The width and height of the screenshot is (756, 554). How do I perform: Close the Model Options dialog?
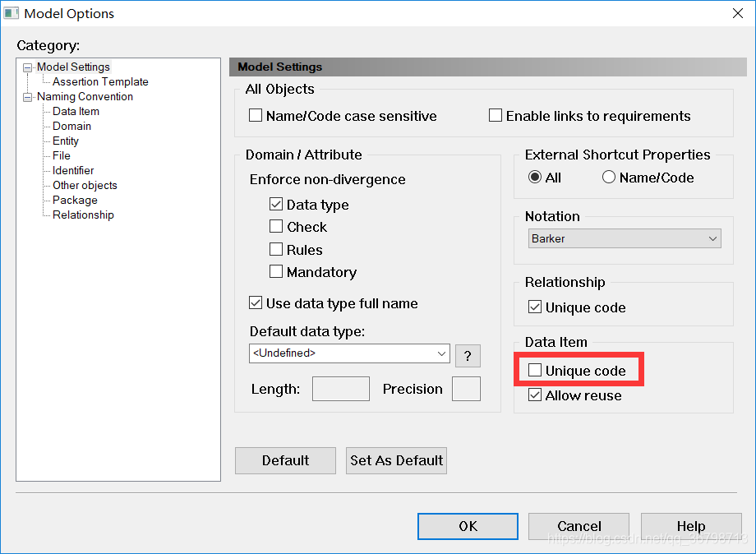738,13
